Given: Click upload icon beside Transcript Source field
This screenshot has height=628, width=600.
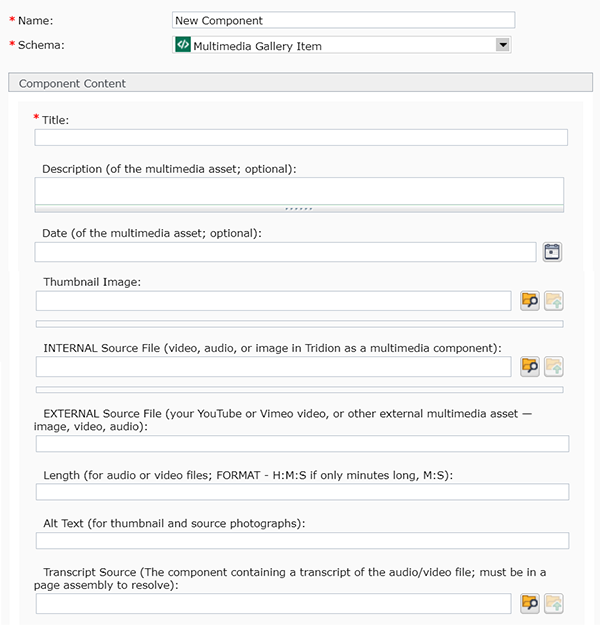Looking at the screenshot, I should tap(553, 603).
